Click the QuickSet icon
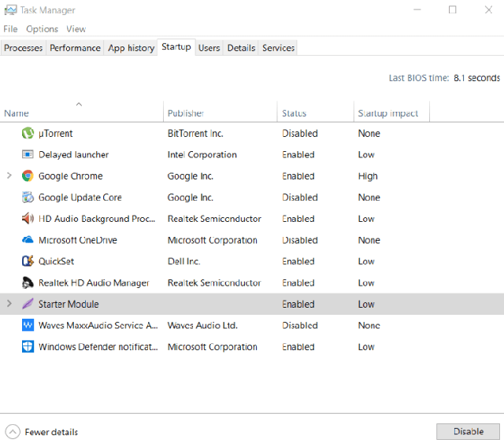 [28, 261]
